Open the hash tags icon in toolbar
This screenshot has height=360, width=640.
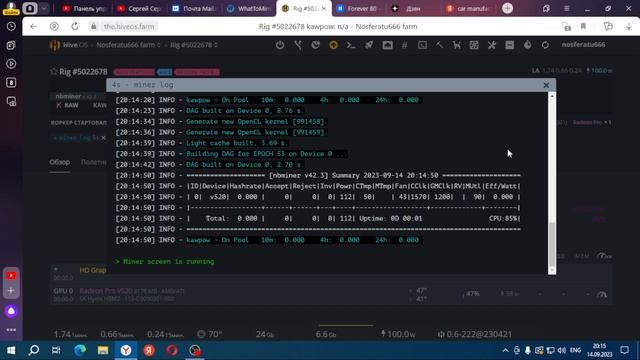click(x=404, y=45)
